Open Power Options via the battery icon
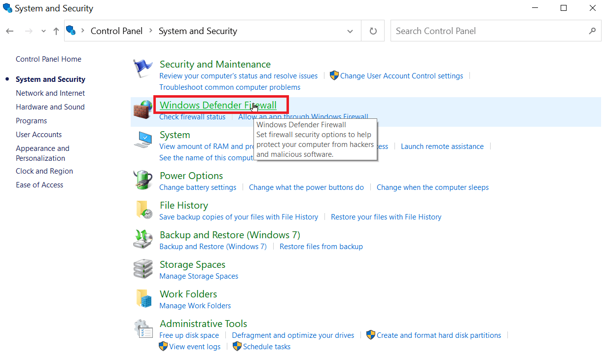 point(143,181)
